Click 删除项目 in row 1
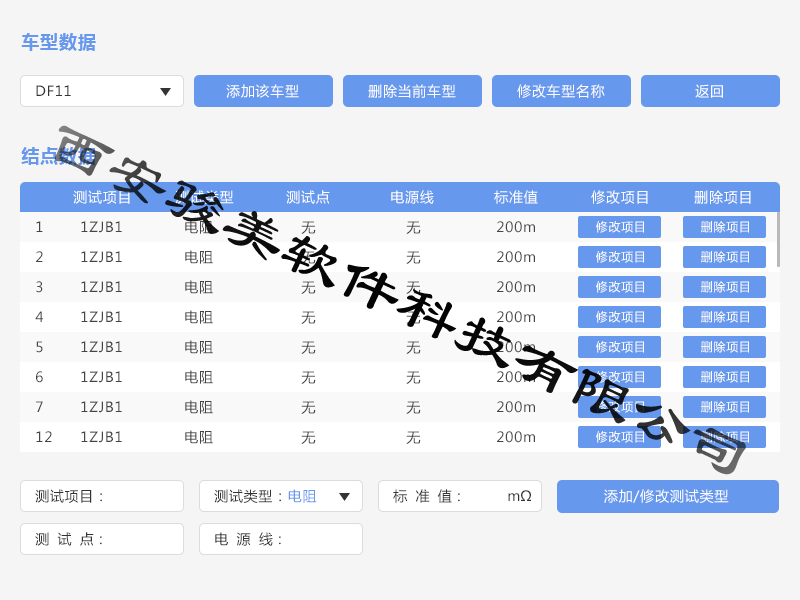 coord(724,227)
